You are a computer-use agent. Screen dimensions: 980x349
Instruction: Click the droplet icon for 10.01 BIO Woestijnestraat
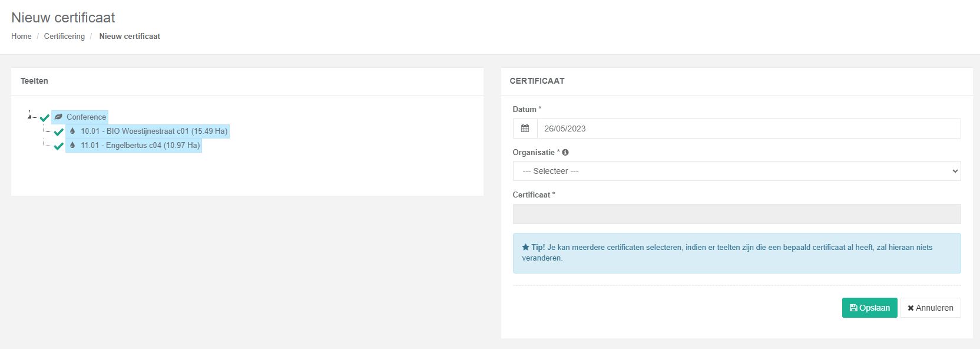click(x=72, y=131)
